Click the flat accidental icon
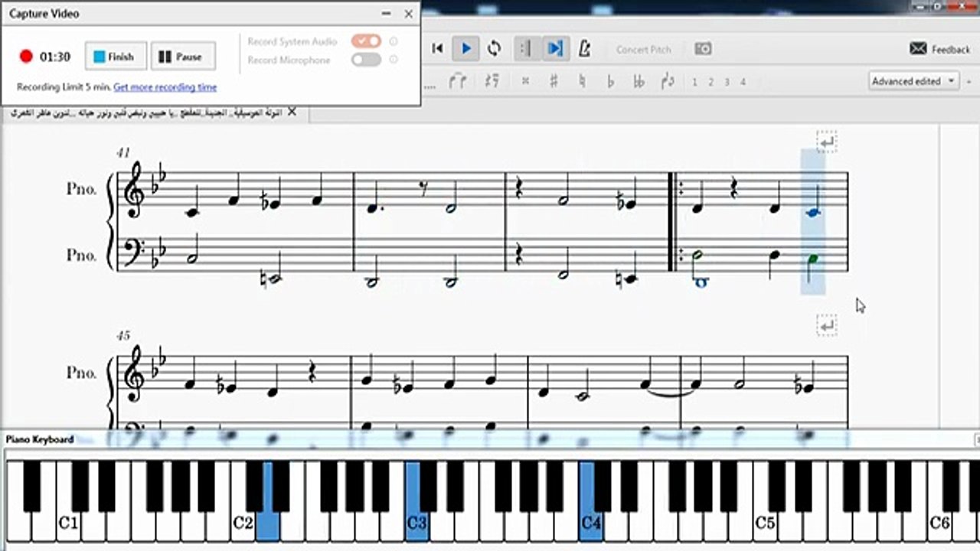980x551 pixels. pyautogui.click(x=610, y=81)
